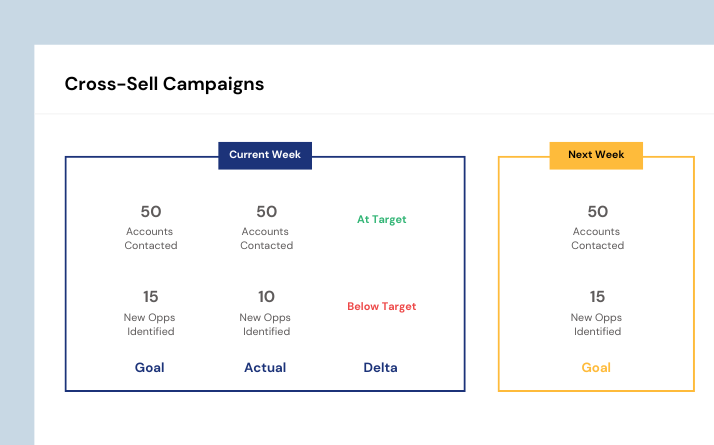714x445 pixels.
Task: Click the actual value 10 new opps
Action: coord(266,297)
